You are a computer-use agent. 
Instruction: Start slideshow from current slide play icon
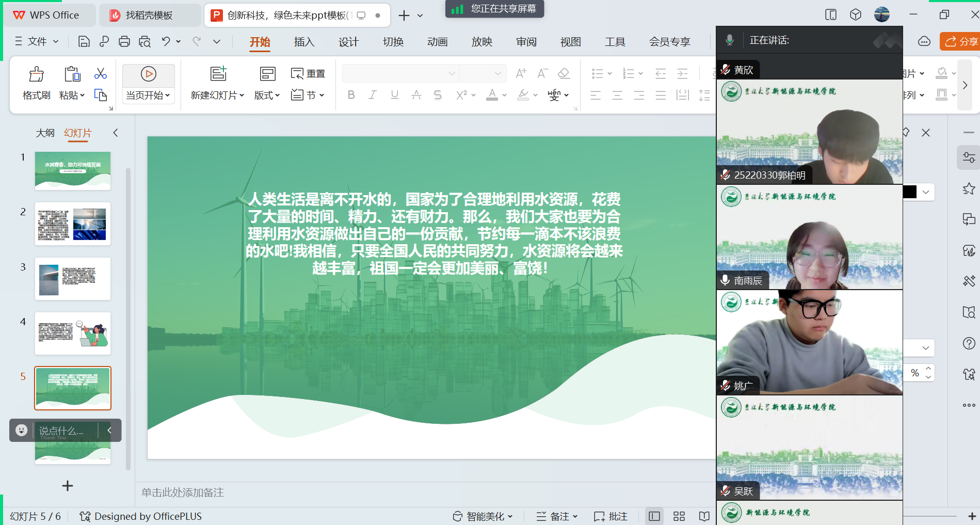click(x=149, y=74)
